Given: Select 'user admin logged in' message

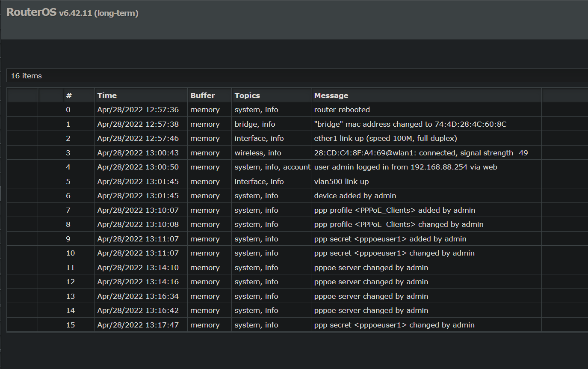Looking at the screenshot, I should (406, 167).
